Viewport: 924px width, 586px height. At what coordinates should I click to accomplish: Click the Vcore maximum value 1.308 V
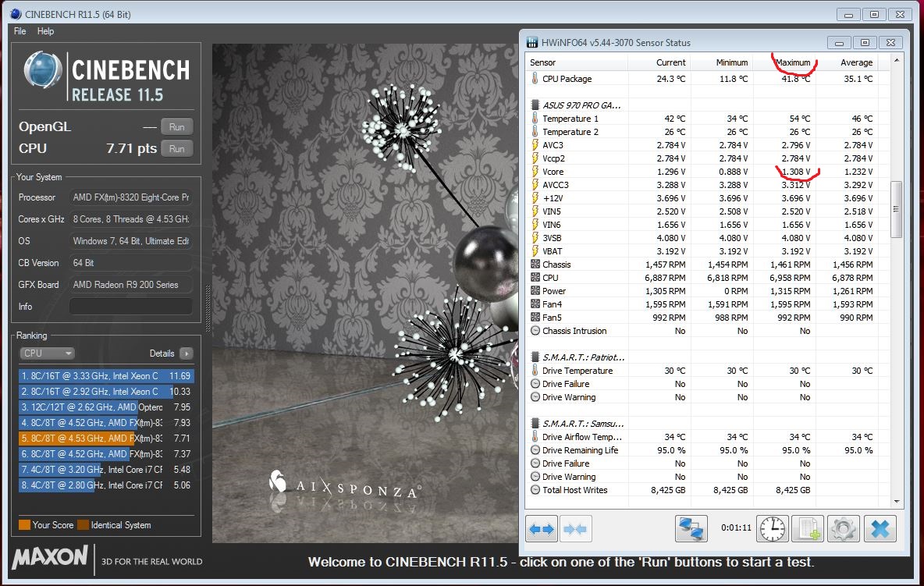click(x=795, y=172)
